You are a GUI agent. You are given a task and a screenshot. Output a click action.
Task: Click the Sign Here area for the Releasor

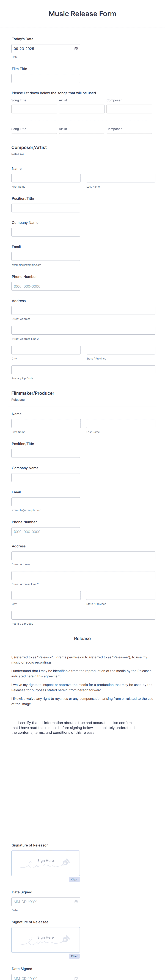[46, 862]
